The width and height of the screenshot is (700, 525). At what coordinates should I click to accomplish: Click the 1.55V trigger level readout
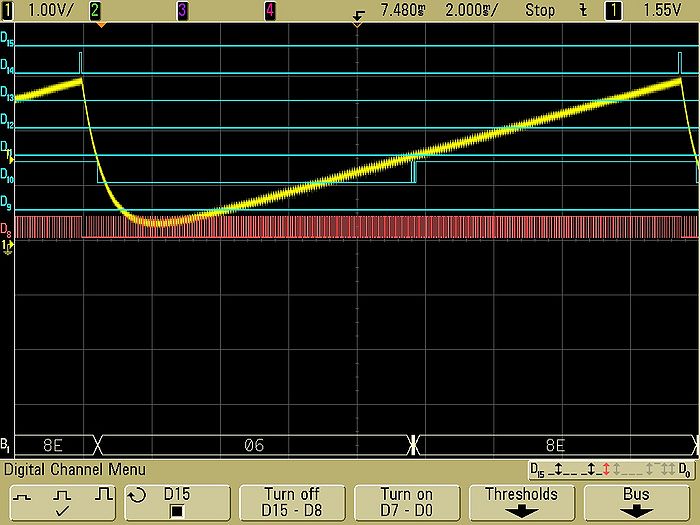pyautogui.click(x=662, y=9)
